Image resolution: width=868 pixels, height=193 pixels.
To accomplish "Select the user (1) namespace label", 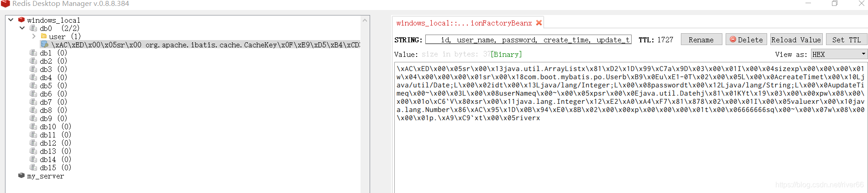I will point(65,37).
